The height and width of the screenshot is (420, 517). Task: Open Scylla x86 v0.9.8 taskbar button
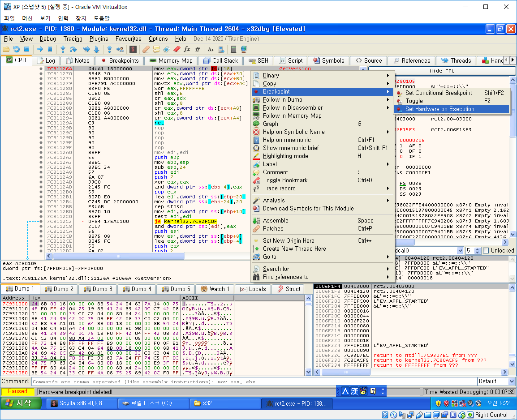pyautogui.click(x=81, y=403)
